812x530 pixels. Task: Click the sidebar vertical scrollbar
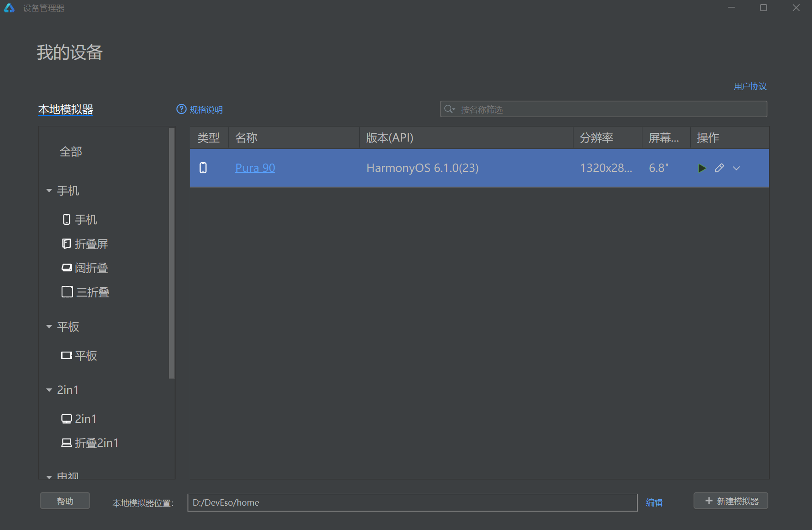click(172, 253)
